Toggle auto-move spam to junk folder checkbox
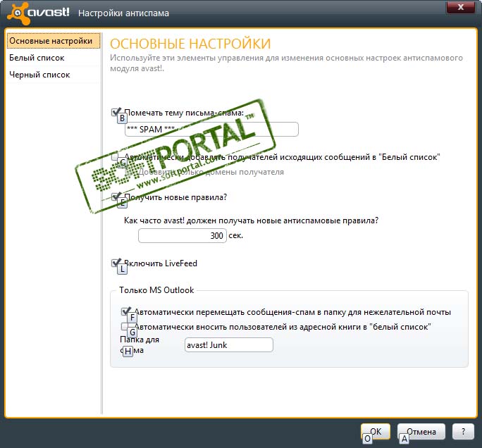 [x=125, y=311]
